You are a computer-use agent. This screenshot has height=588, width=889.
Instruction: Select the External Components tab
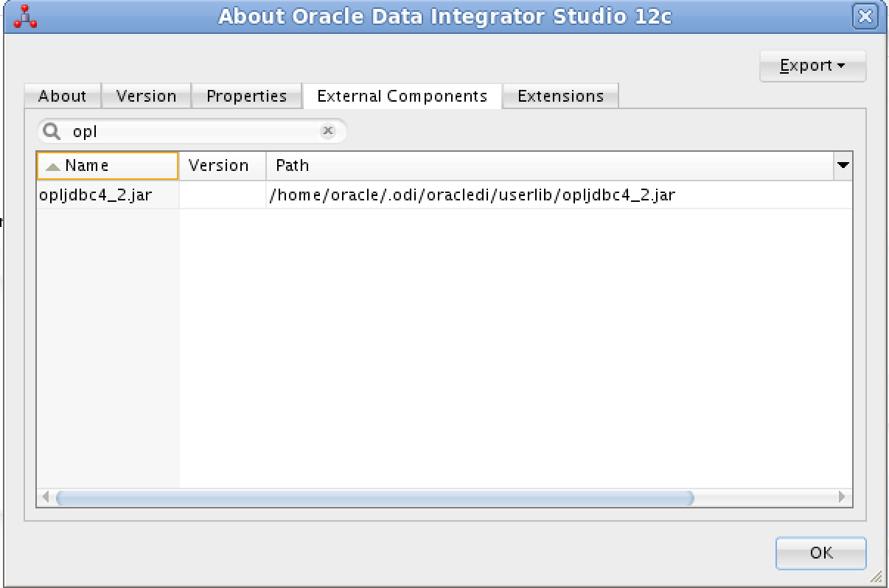[x=402, y=96]
